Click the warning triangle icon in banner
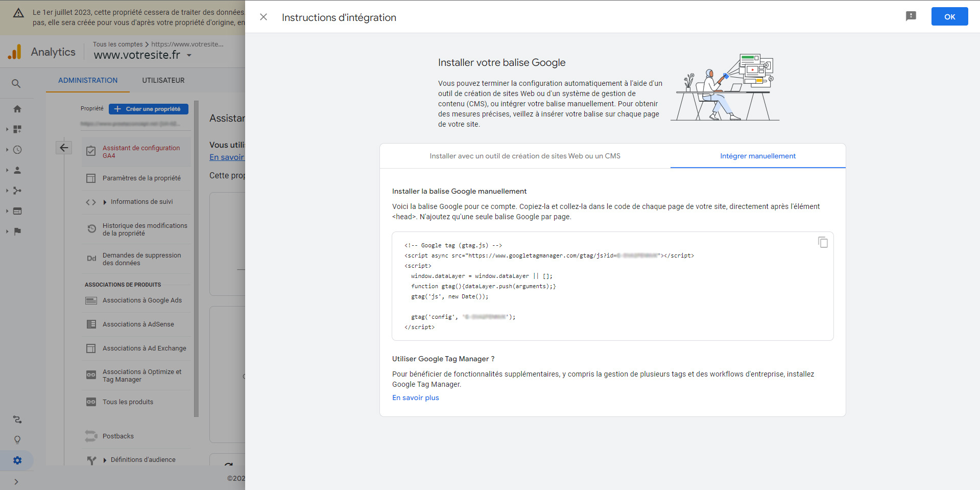This screenshot has height=490, width=980. [x=18, y=13]
